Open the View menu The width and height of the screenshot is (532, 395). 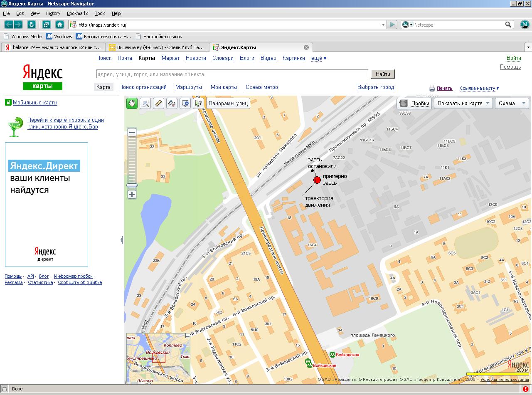pos(35,13)
